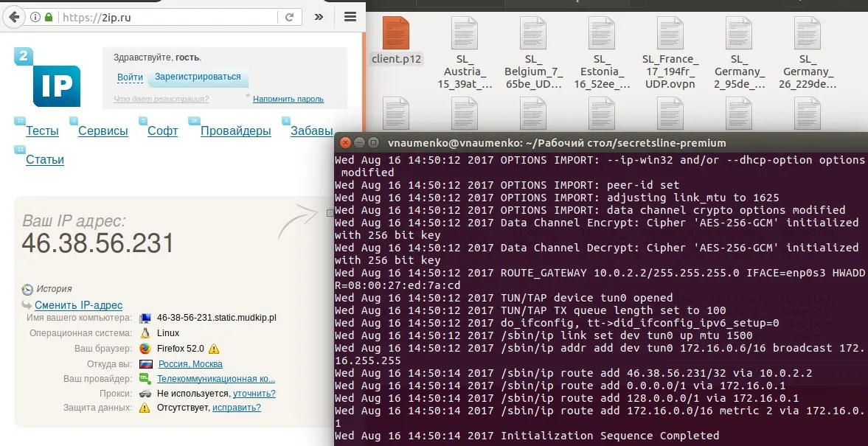Image resolution: width=868 pixels, height=446 pixels.
Task: Click the data protection warning icon
Action: 145,408
